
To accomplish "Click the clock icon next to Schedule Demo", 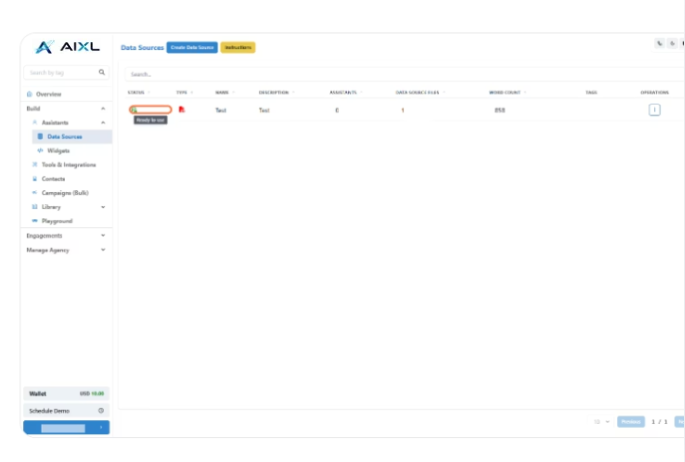I will (101, 410).
